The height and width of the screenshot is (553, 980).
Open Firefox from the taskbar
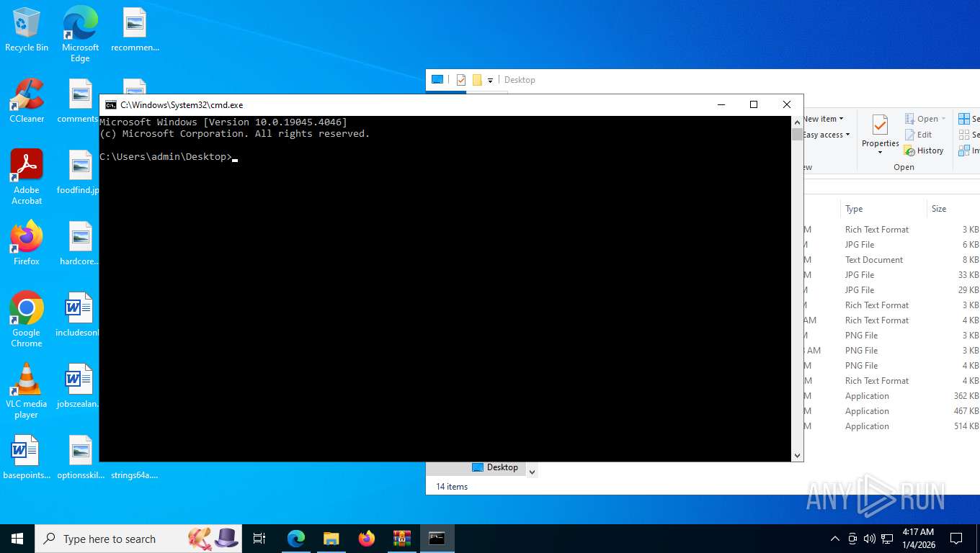tap(367, 538)
